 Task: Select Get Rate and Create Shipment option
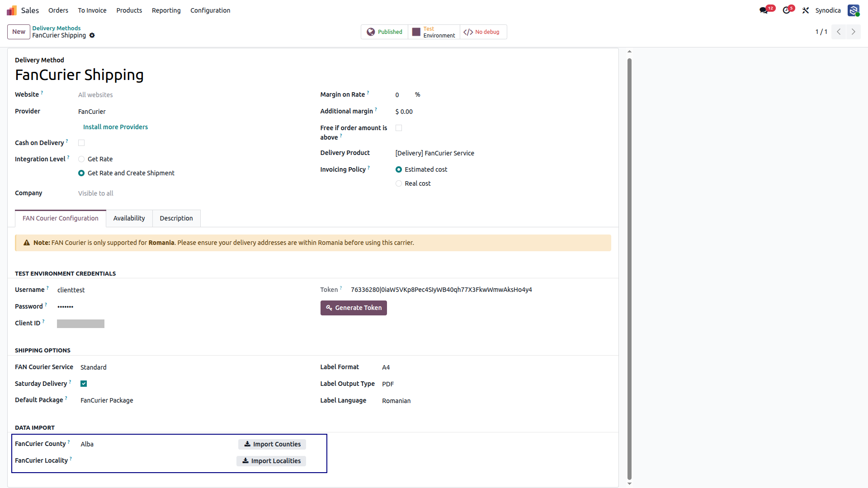(x=81, y=173)
